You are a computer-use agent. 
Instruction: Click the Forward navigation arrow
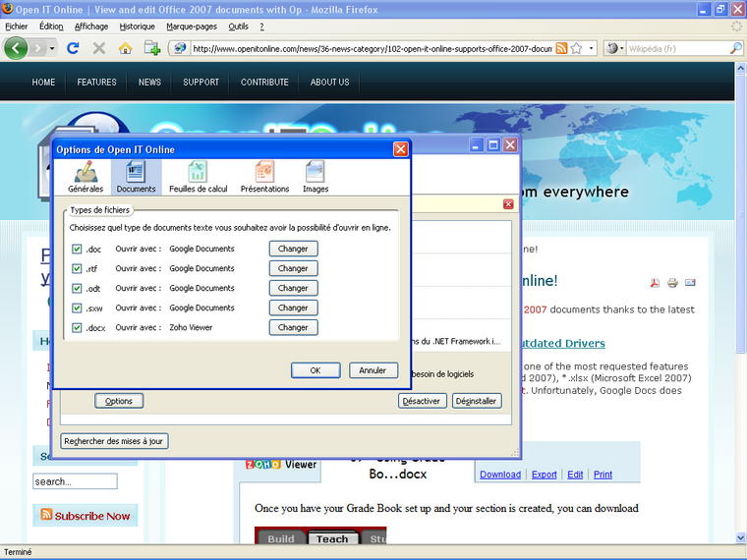(37, 48)
